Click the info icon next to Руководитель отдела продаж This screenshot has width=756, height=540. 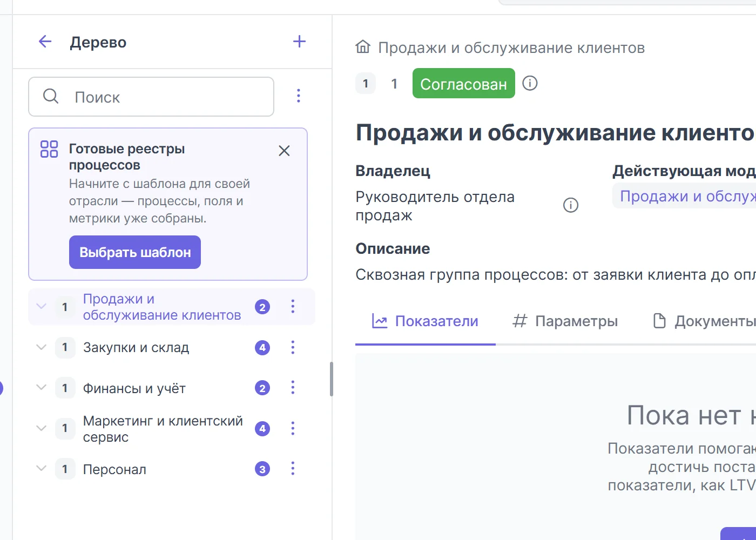coord(571,205)
